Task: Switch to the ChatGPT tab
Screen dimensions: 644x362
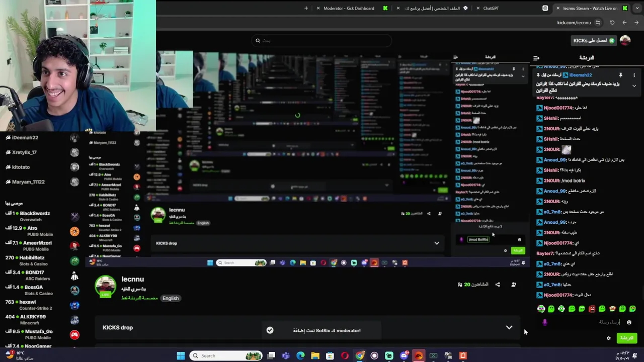Action: [x=491, y=8]
